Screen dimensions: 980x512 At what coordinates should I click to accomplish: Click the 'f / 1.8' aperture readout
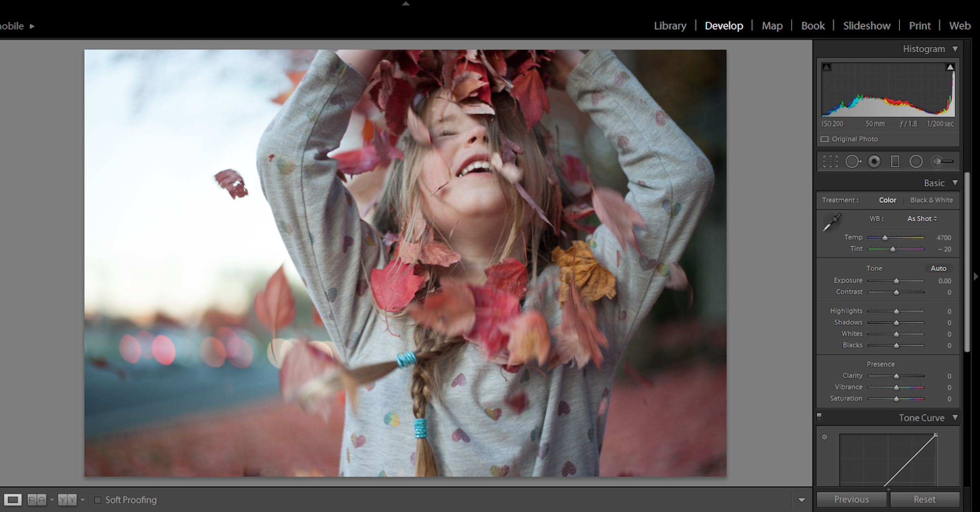(908, 124)
